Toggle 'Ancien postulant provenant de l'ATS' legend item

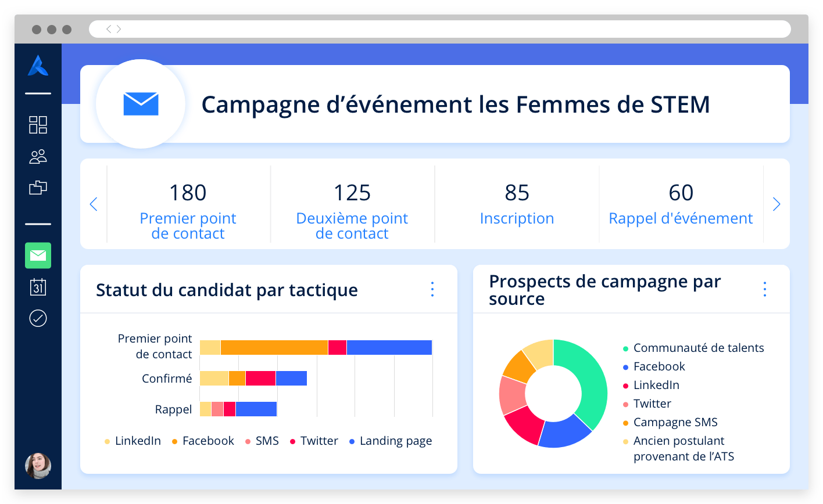678,449
